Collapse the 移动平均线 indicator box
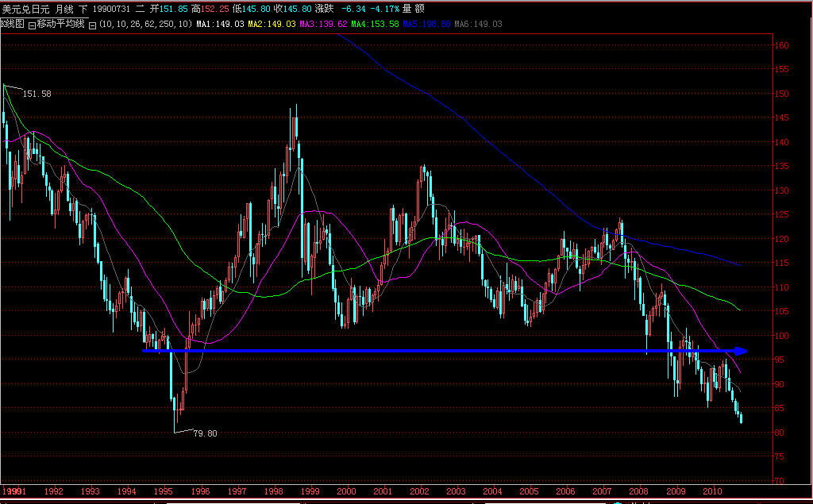 (x=31, y=25)
